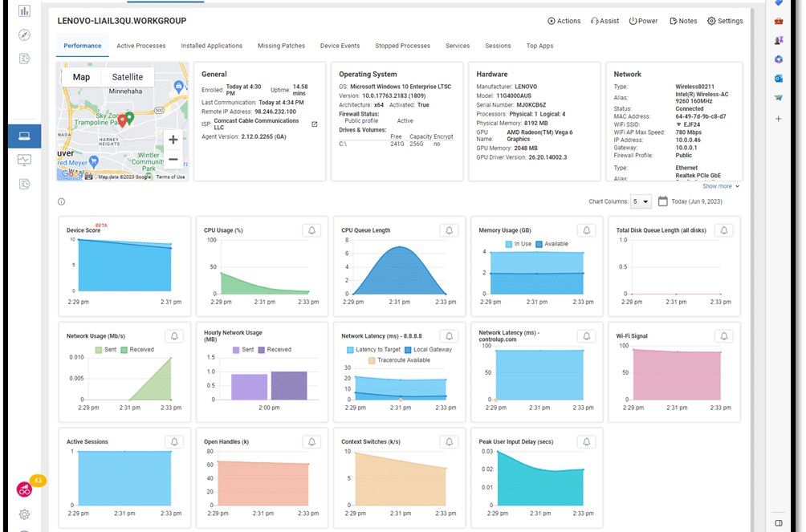Viewport: 806px width, 532px height.
Task: Open the Stopped Processes tab
Action: pos(402,46)
